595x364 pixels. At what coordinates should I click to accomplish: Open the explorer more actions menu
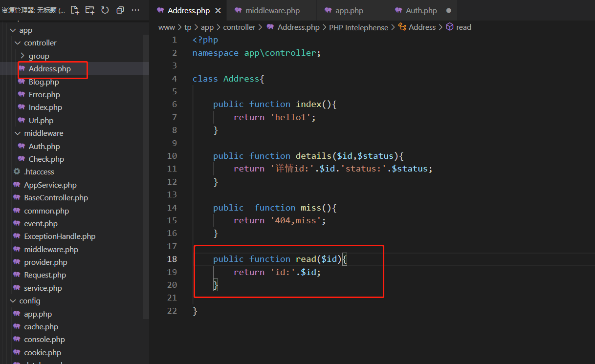click(x=136, y=10)
